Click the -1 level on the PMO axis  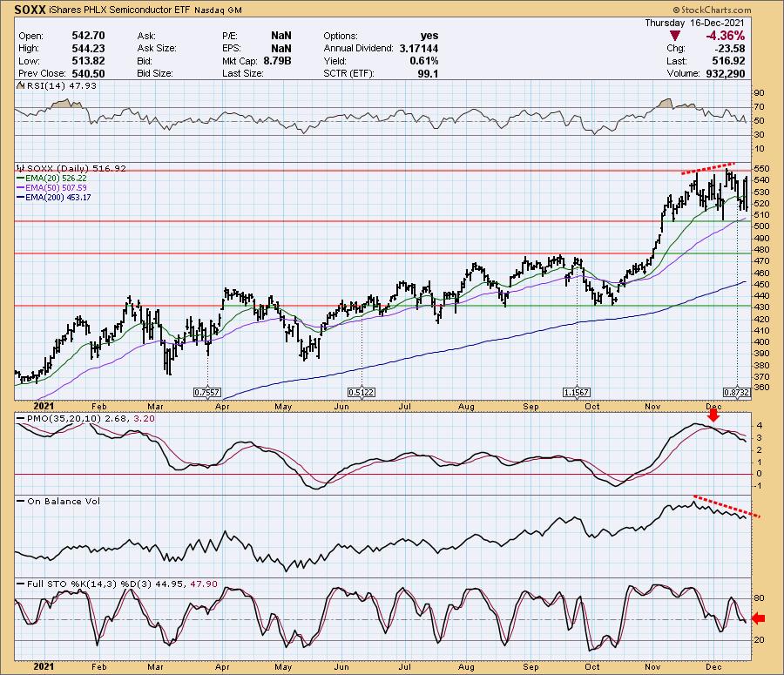(x=760, y=486)
